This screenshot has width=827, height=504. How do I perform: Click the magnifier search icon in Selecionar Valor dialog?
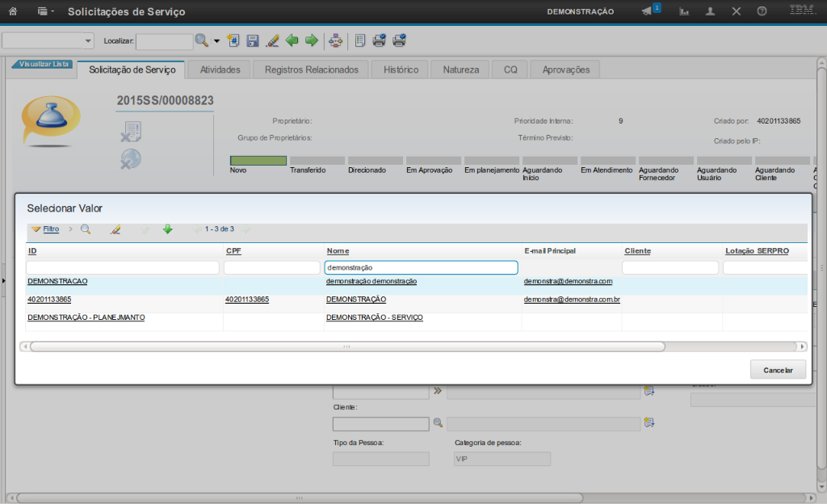(x=86, y=229)
